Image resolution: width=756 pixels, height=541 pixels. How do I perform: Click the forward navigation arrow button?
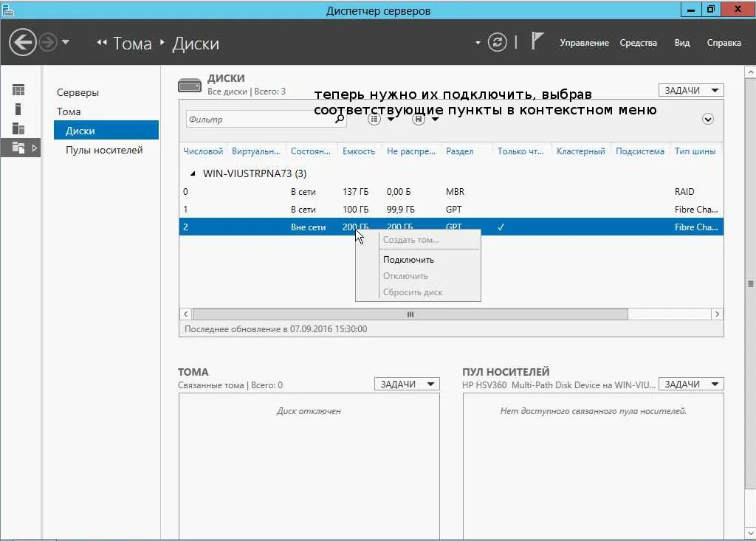48,42
